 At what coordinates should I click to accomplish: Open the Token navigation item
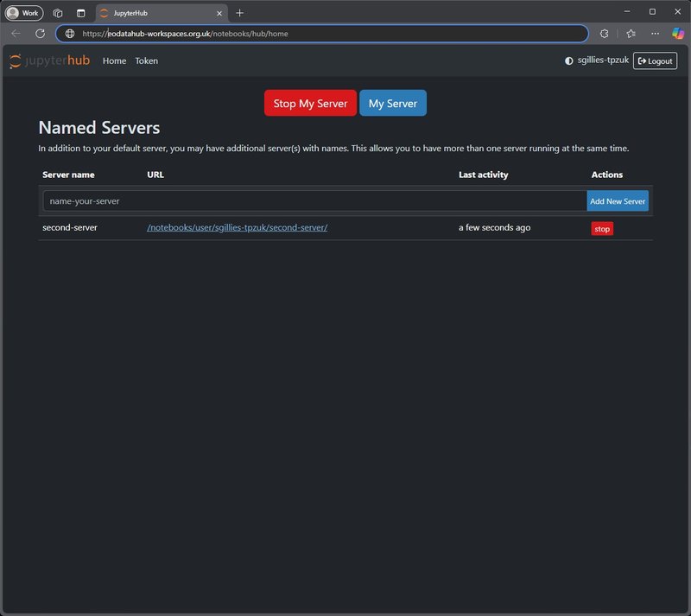tap(146, 61)
